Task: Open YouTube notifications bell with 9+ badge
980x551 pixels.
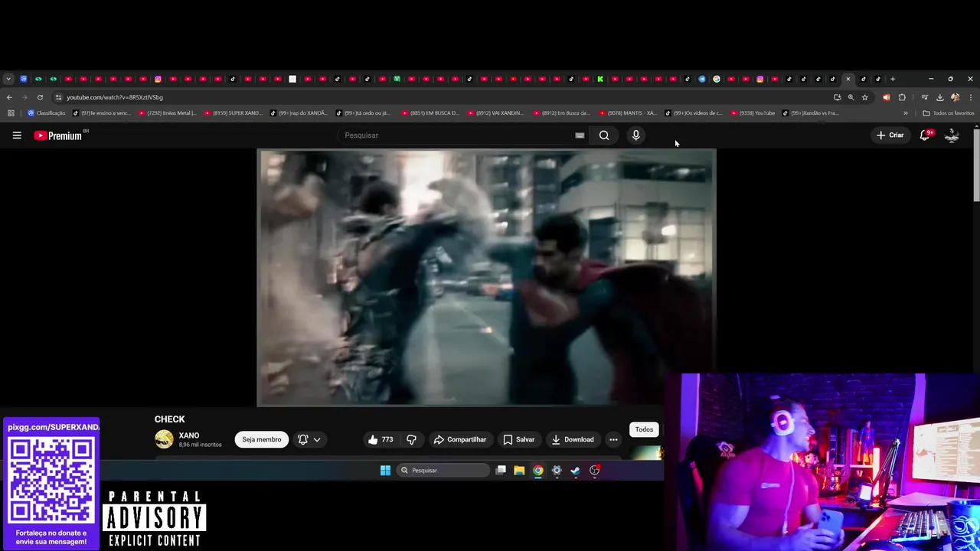Action: click(x=925, y=135)
